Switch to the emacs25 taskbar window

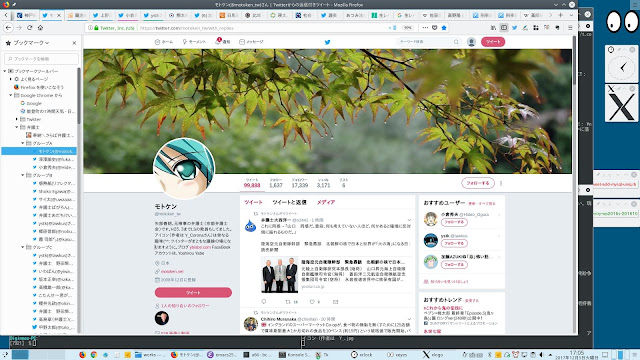(x=222, y=355)
